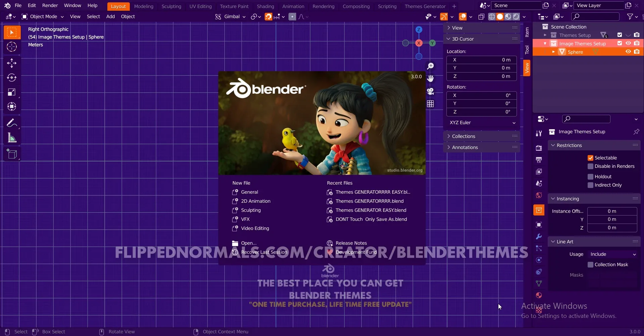This screenshot has width=644, height=336.
Task: Open the Output properties tab
Action: pos(539,160)
